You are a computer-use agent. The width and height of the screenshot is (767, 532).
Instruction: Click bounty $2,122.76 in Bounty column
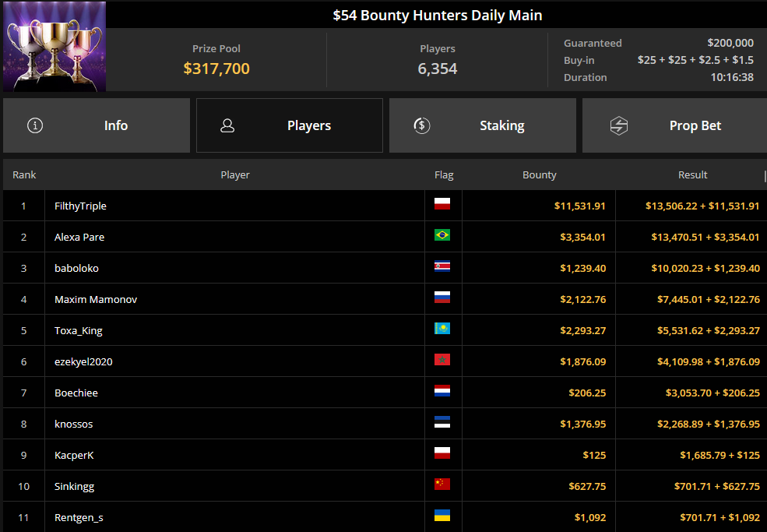point(582,300)
